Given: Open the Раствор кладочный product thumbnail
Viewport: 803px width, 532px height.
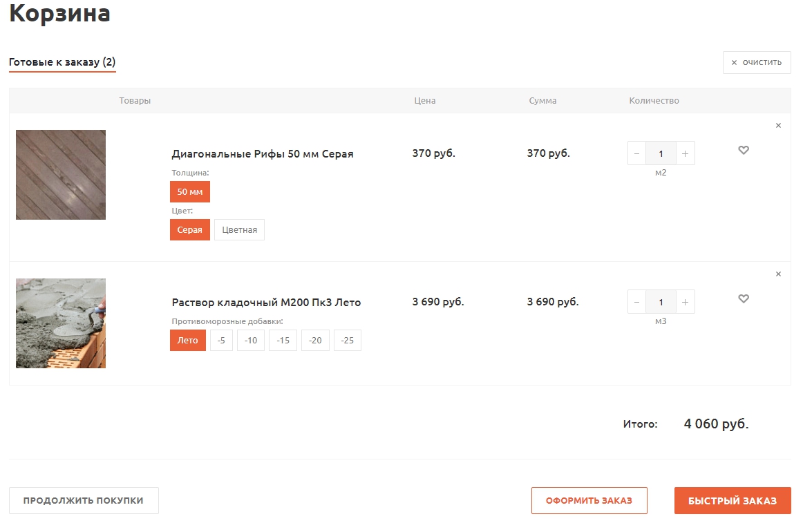Looking at the screenshot, I should (61, 323).
